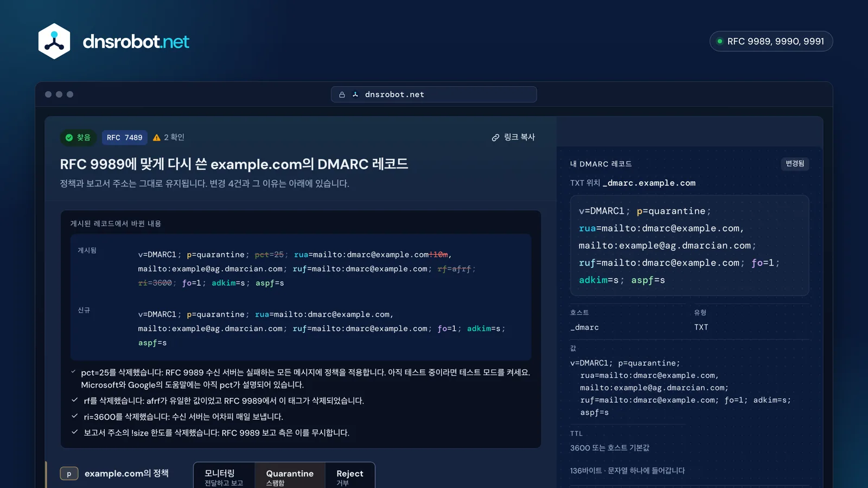Click the padlock icon in the address bar
Image resolution: width=868 pixels, height=488 pixels.
point(342,94)
